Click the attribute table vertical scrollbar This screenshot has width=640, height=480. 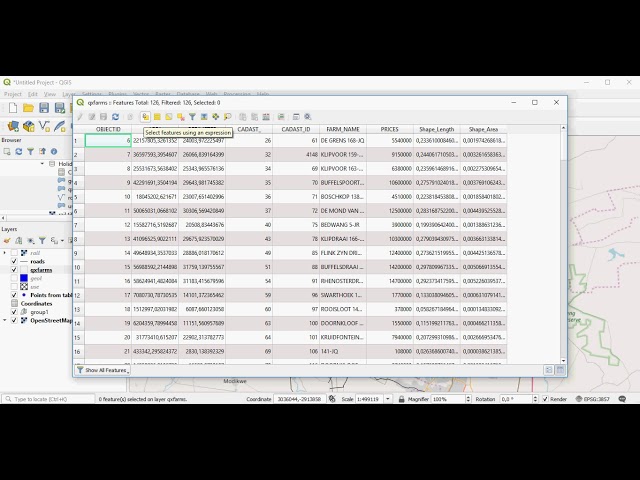(563, 245)
